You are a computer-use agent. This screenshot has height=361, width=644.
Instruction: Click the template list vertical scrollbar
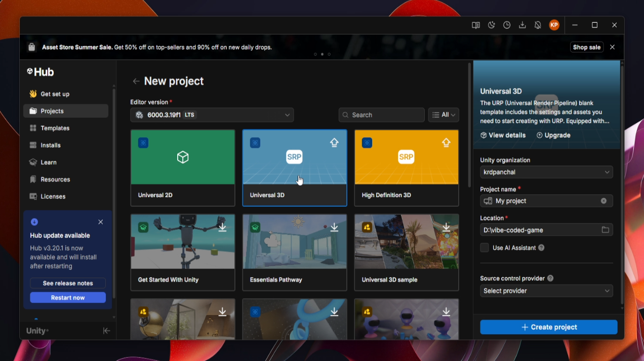[x=469, y=125]
